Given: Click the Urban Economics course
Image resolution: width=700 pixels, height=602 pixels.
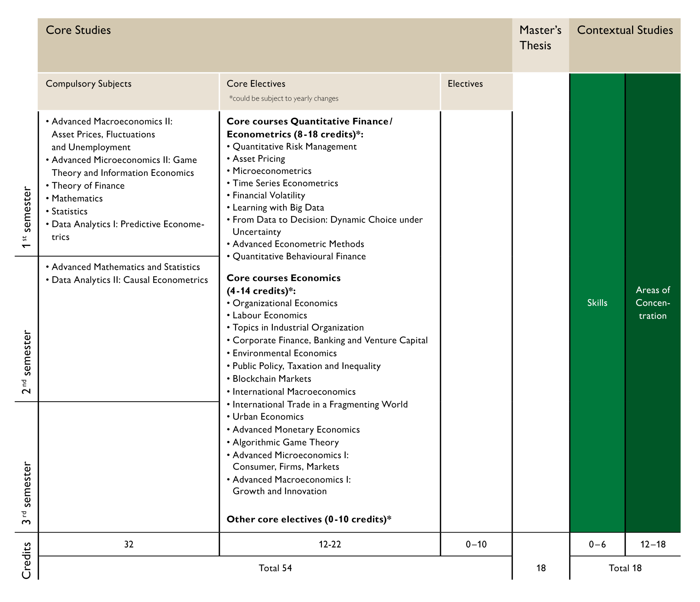Looking at the screenshot, I should [x=268, y=417].
